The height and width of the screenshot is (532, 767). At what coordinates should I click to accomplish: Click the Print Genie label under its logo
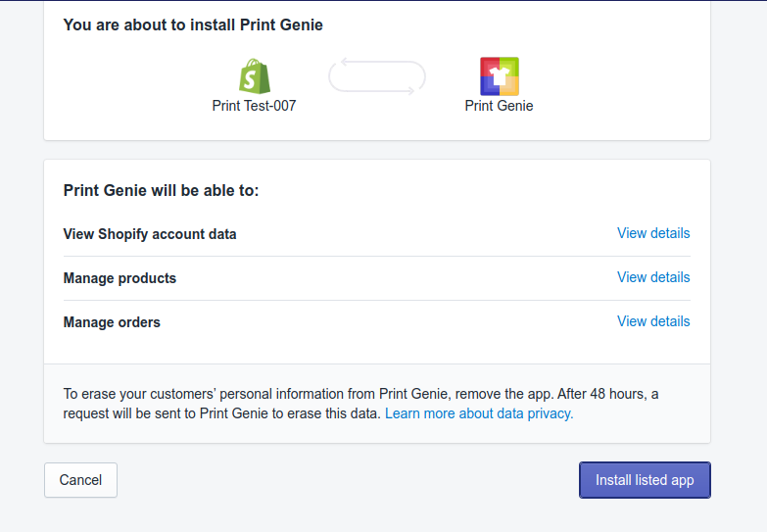point(499,106)
